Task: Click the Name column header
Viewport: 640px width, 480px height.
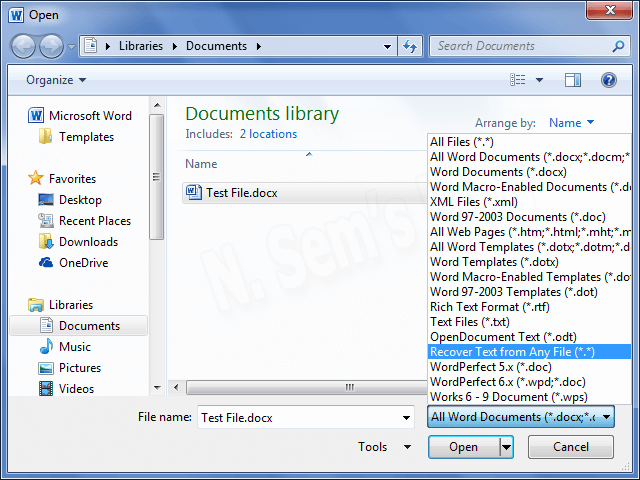Action: pos(201,164)
